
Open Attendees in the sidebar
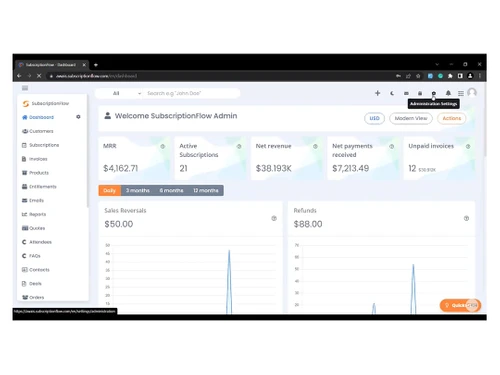(37, 242)
